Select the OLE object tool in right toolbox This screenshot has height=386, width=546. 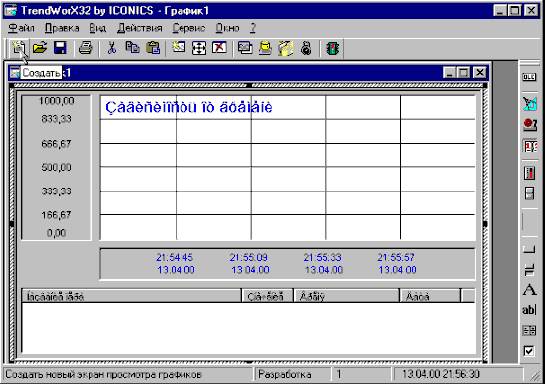point(529,77)
